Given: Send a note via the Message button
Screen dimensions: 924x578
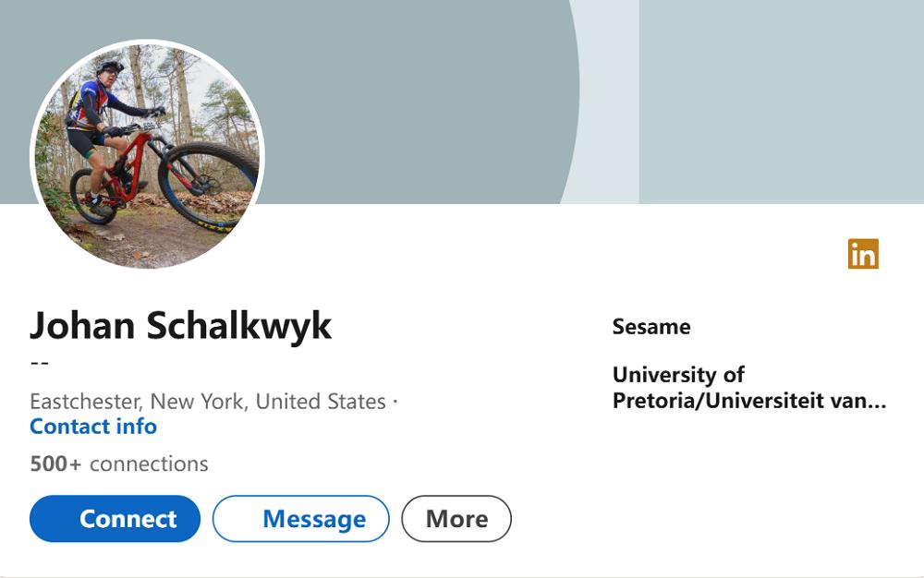Looking at the screenshot, I should tap(301, 519).
